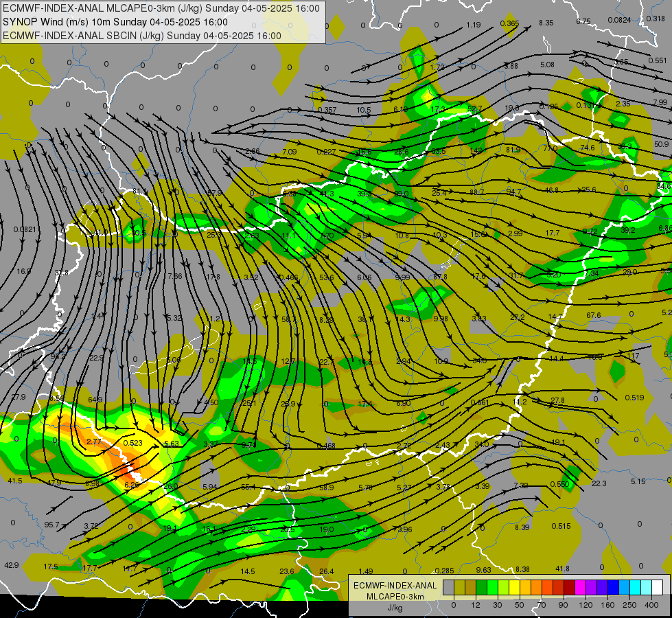This screenshot has width=672, height=618.
Task: Click the map value 8.35
Action: 546,23
